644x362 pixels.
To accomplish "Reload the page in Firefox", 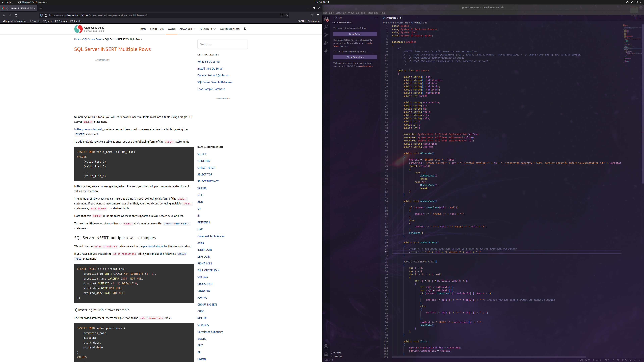I will (x=16, y=15).
